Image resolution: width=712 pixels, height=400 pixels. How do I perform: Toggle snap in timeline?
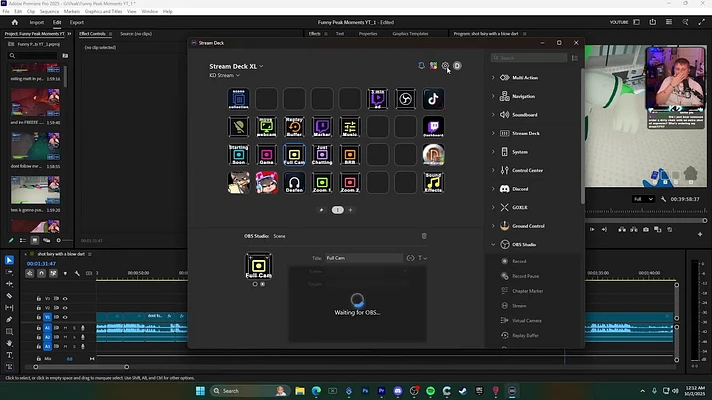tap(41, 273)
